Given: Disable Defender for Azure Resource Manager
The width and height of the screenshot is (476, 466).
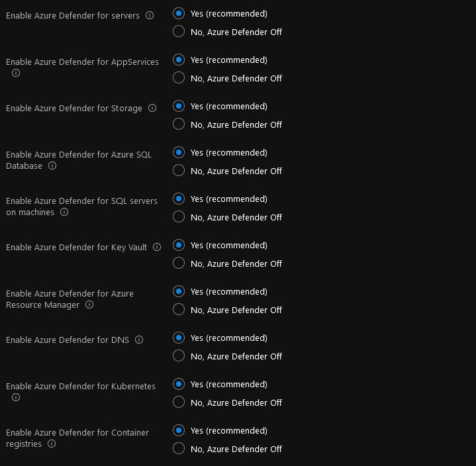Looking at the screenshot, I should (178, 309).
